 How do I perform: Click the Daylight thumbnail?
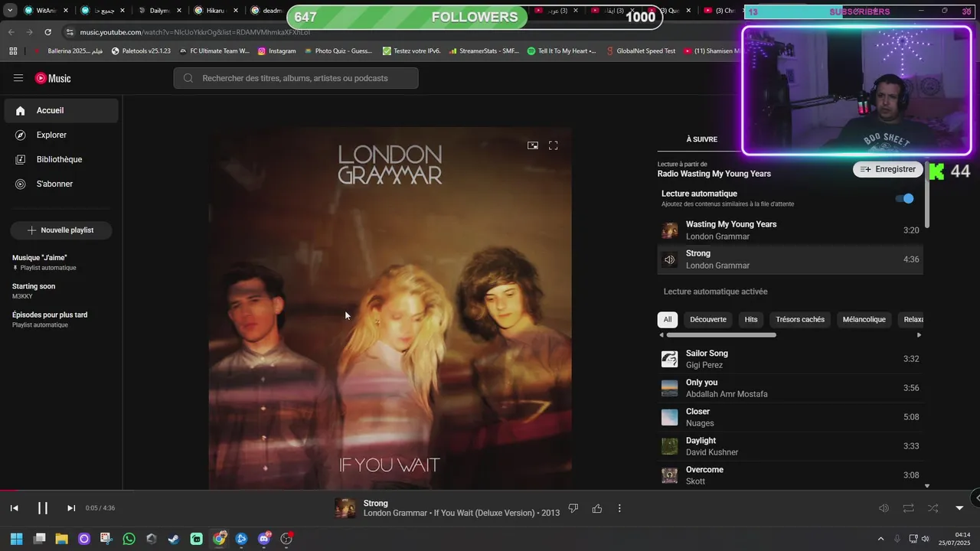pos(670,446)
